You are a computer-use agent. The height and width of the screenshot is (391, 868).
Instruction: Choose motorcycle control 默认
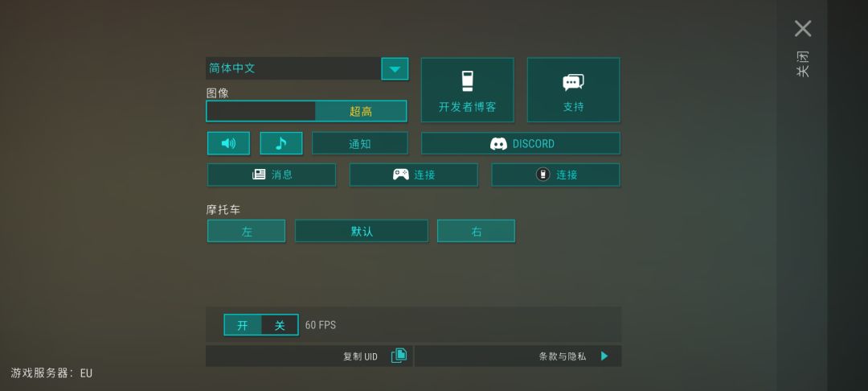(x=362, y=231)
